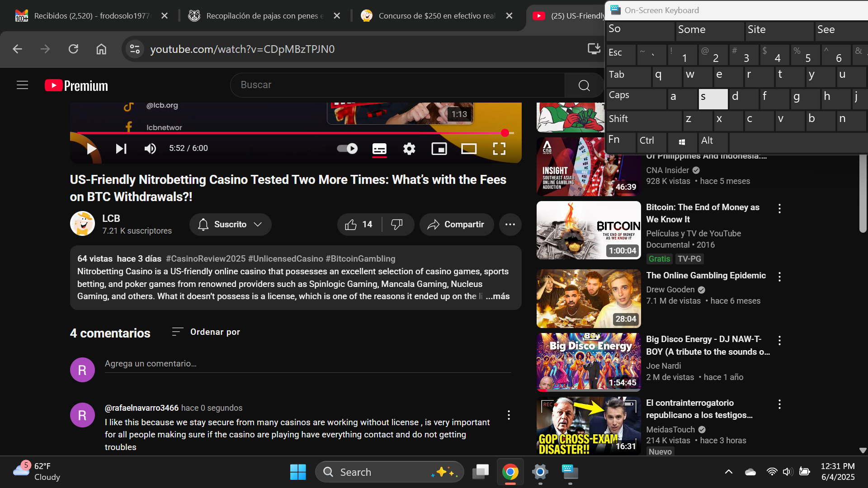This screenshot has height=488, width=868.
Task: Switch to Recibidos Gmail tab
Action: click(x=91, y=16)
